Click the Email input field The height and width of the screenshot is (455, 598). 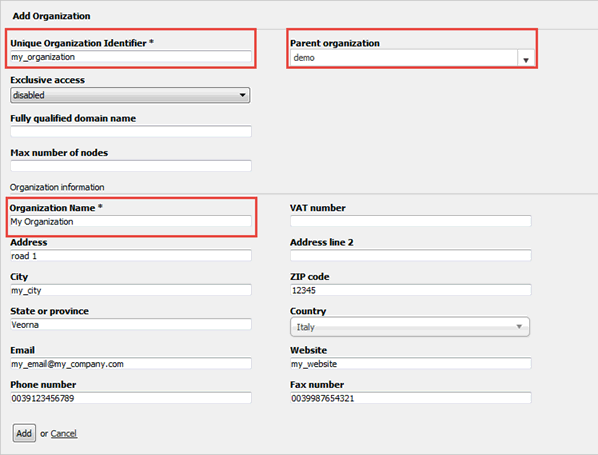tap(131, 363)
